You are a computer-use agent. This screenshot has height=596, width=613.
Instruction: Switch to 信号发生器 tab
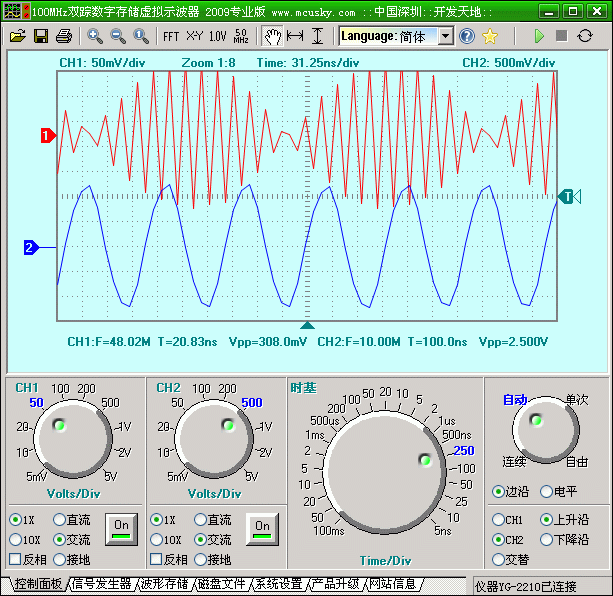101,584
